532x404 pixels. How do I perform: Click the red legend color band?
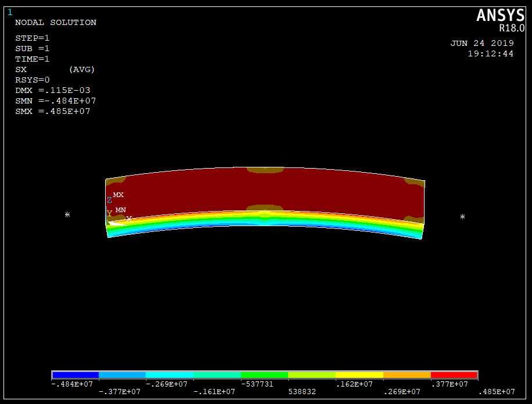point(454,375)
